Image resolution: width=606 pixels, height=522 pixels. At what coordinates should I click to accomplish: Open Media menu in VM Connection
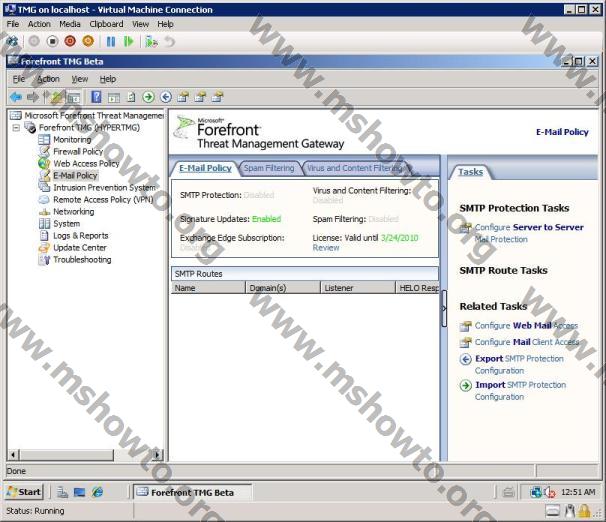tap(70, 24)
